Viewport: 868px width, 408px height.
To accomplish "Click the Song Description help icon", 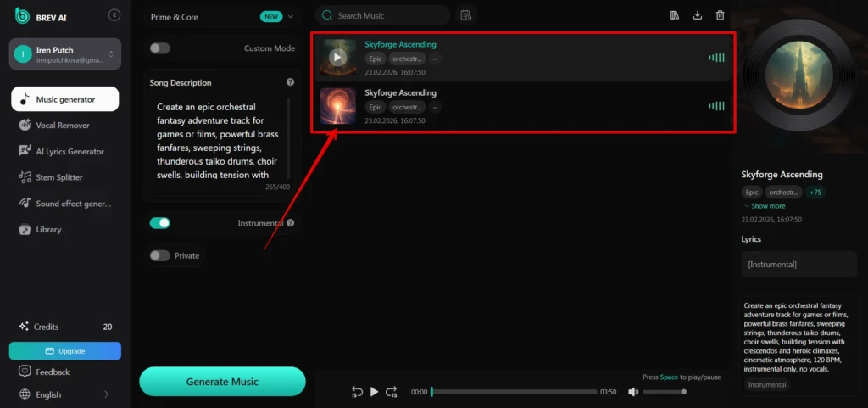I will (x=290, y=82).
